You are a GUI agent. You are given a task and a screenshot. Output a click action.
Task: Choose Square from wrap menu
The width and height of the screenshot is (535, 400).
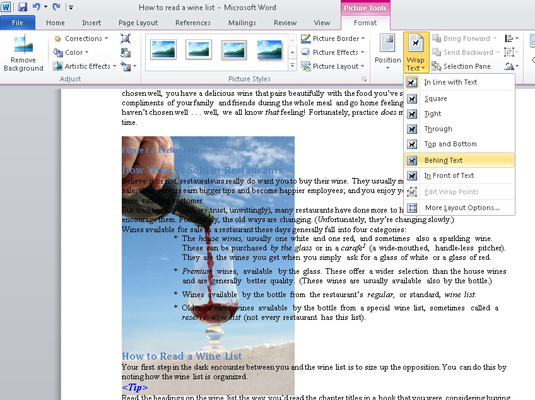point(459,99)
